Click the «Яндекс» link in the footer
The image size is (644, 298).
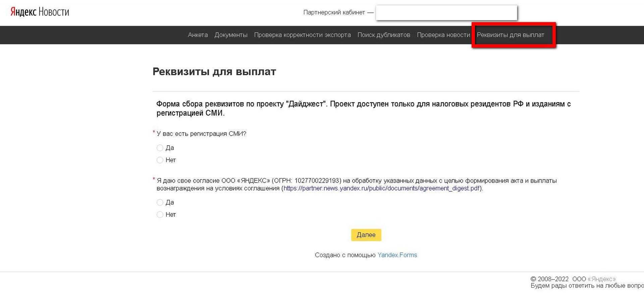click(x=601, y=279)
